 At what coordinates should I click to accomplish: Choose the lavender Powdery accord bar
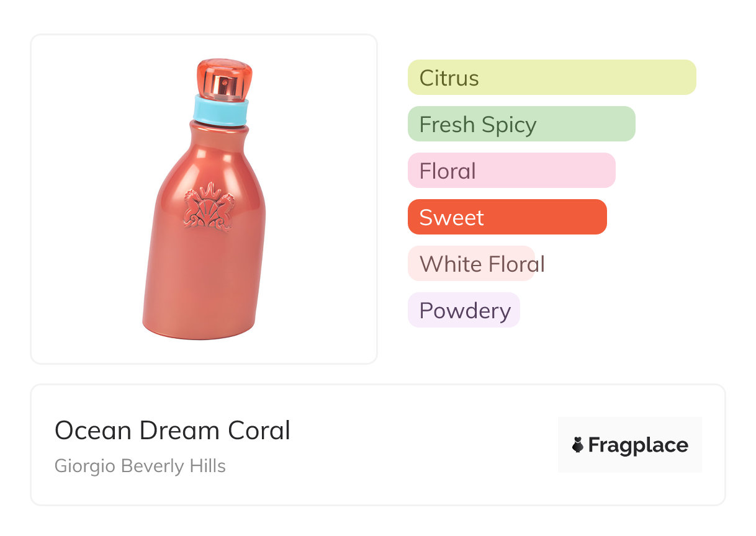tap(464, 310)
